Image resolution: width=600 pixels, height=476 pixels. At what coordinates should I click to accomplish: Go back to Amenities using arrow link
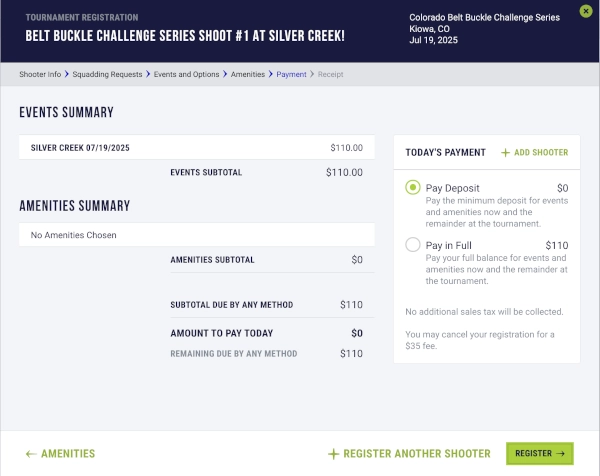(60, 454)
